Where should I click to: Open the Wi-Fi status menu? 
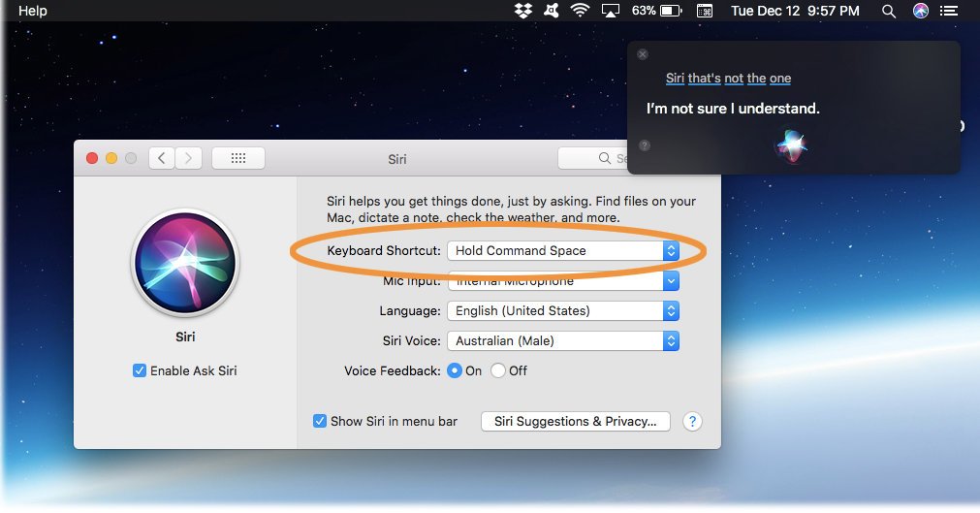pyautogui.click(x=580, y=11)
